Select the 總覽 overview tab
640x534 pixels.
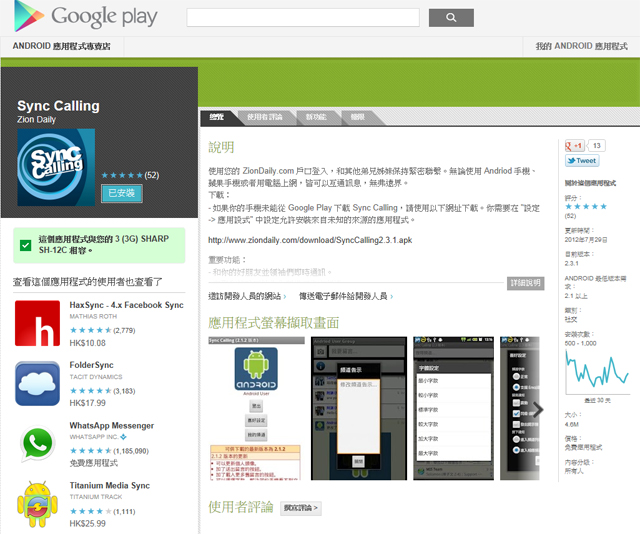click(216, 117)
